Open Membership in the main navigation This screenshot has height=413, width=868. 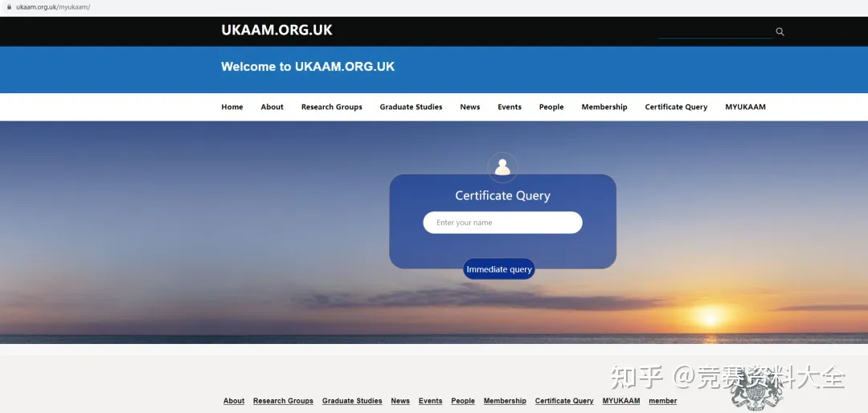tap(604, 107)
